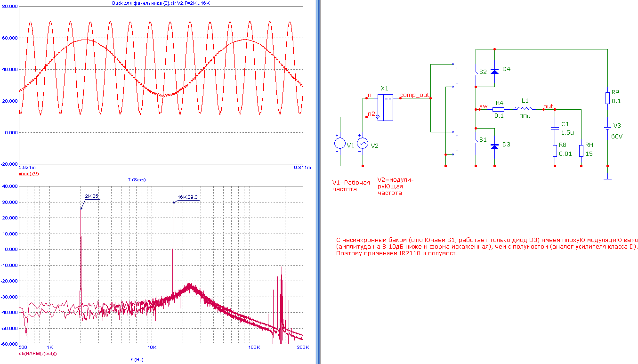Select the C1 capacitor symbol
This screenshot has height=364, width=638.
pos(555,128)
